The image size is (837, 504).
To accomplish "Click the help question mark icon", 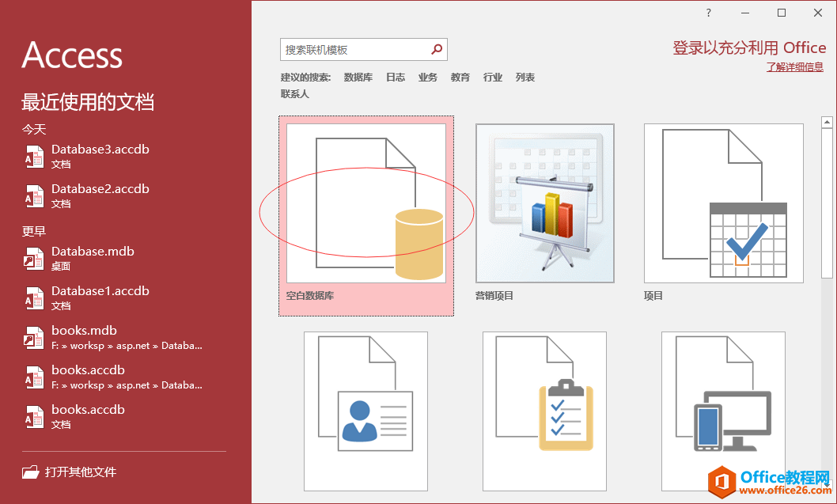I will point(708,13).
